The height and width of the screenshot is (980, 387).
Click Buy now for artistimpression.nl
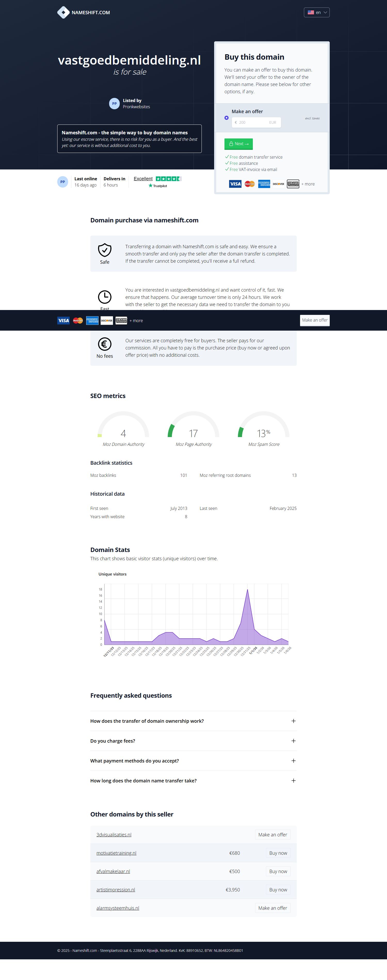pos(278,889)
